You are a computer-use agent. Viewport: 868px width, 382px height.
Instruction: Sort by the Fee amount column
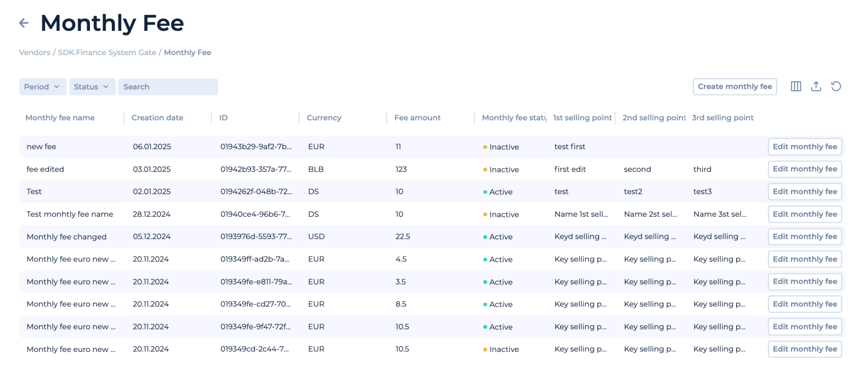[x=417, y=117]
